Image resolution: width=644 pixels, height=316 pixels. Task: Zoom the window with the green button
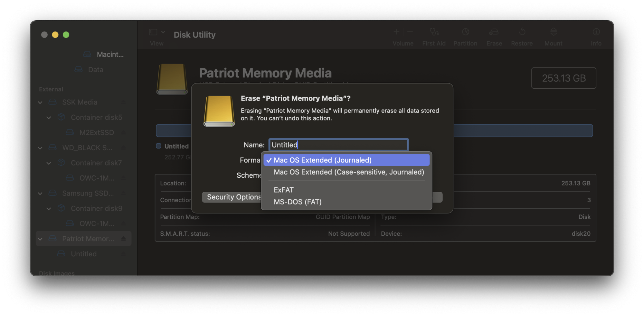tap(66, 35)
